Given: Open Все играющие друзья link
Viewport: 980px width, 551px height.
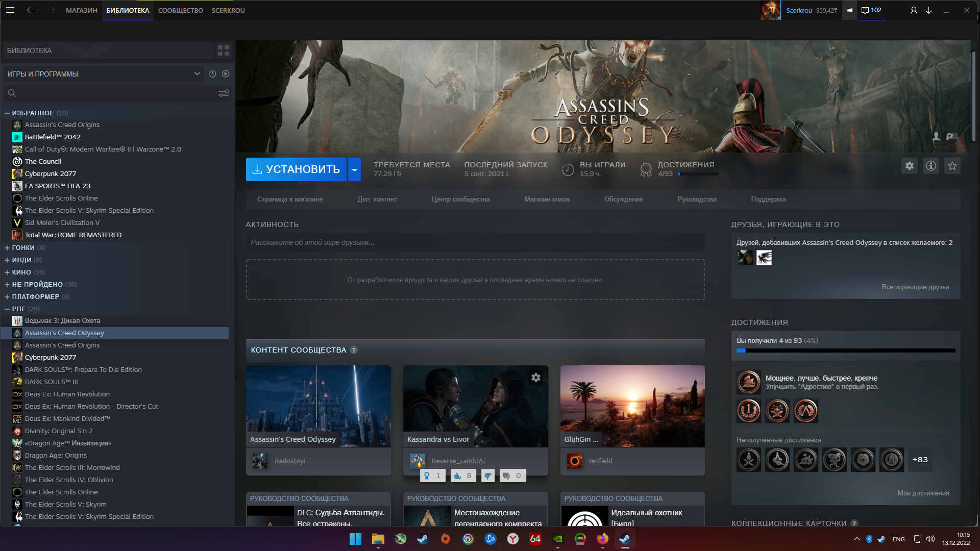Looking at the screenshot, I should [915, 287].
